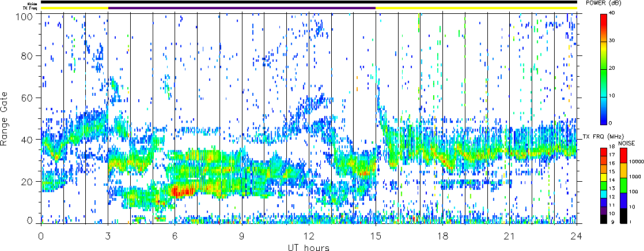644x251 pixels.
Task: Click the red top segment of TX FRQ colorbar
Action: click(604, 152)
